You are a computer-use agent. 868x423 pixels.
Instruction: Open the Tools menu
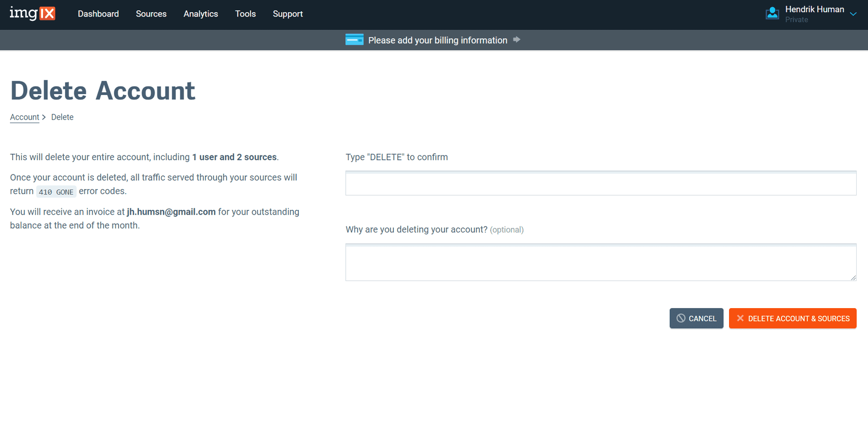click(x=245, y=14)
